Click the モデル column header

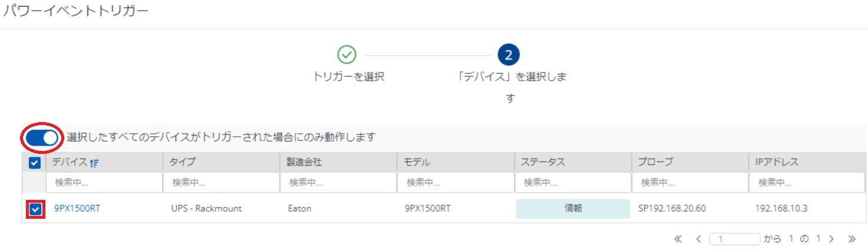click(418, 163)
